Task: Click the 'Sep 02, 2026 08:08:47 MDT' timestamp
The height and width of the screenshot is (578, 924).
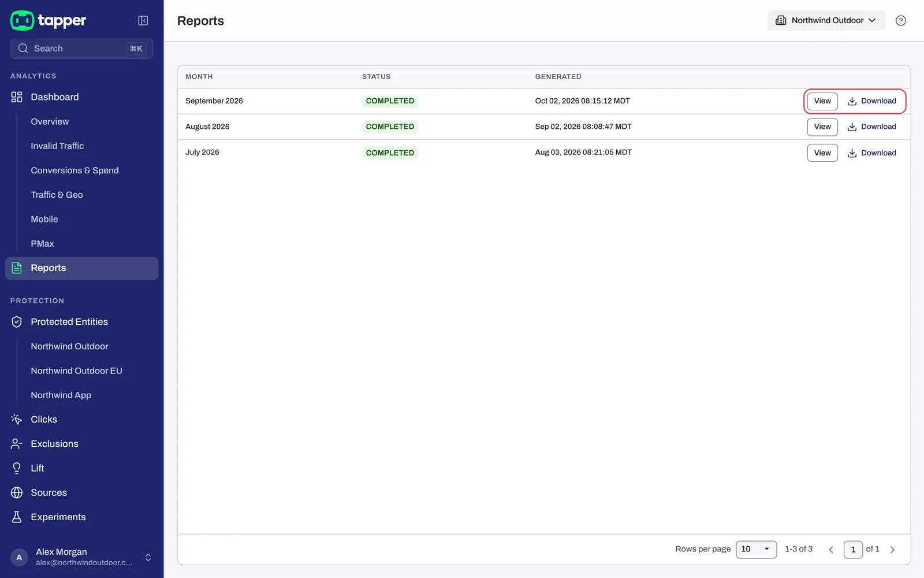Action: pyautogui.click(x=583, y=127)
